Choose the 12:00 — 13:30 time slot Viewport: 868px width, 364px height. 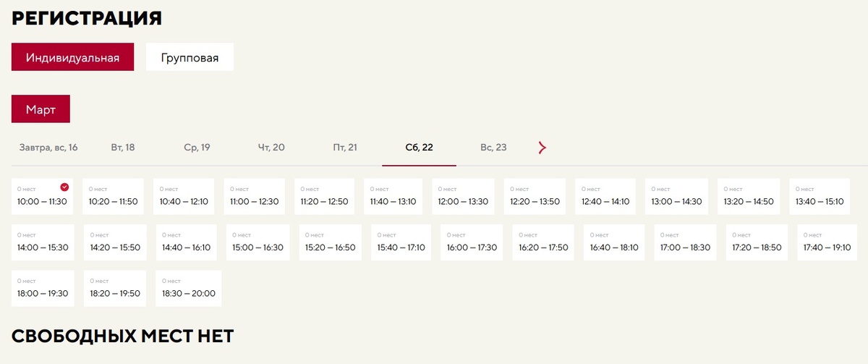(x=463, y=197)
